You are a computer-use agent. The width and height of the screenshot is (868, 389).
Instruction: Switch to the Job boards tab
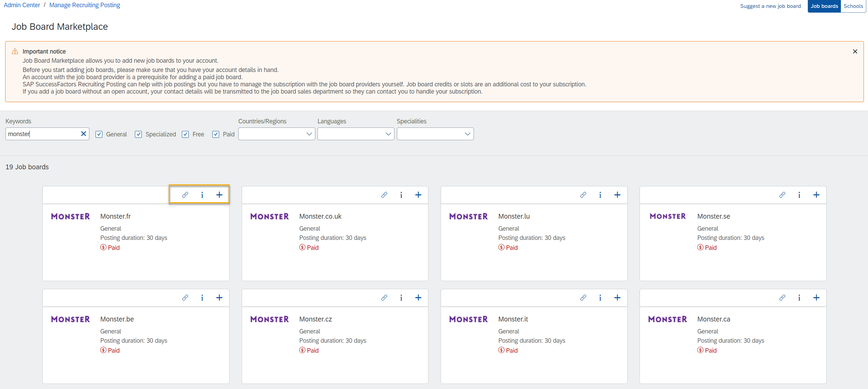coord(824,6)
